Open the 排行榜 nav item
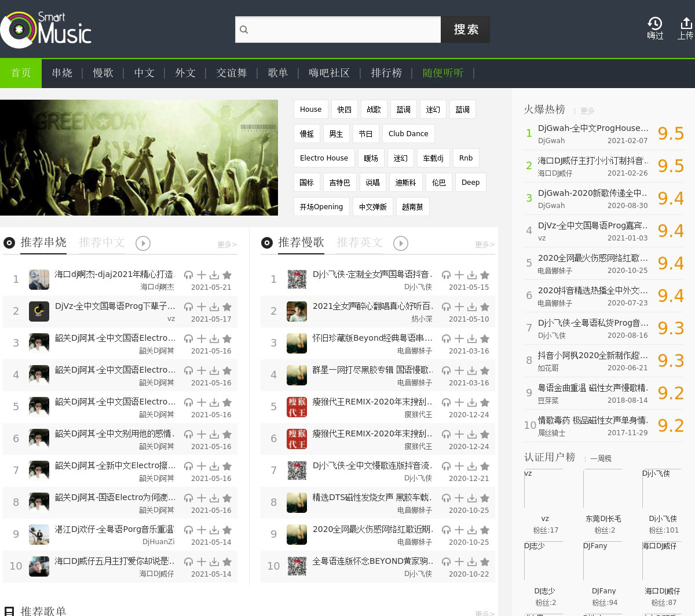This screenshot has height=616, width=695. [x=386, y=73]
